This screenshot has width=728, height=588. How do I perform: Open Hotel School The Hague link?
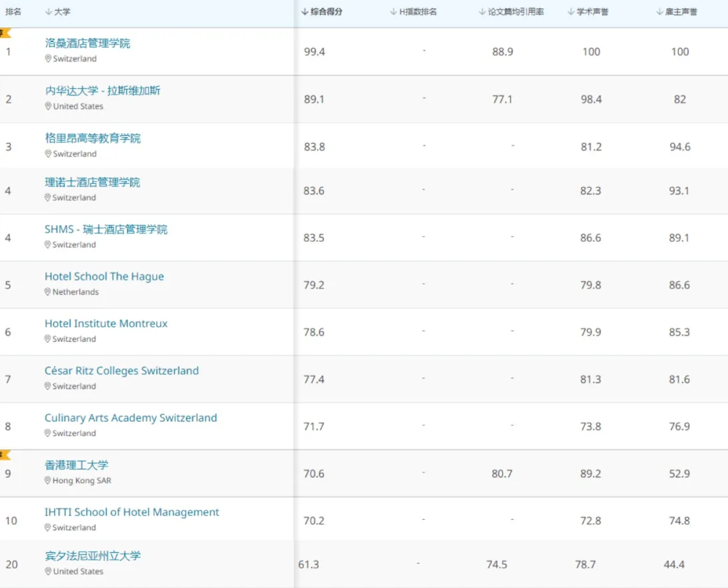tap(104, 276)
